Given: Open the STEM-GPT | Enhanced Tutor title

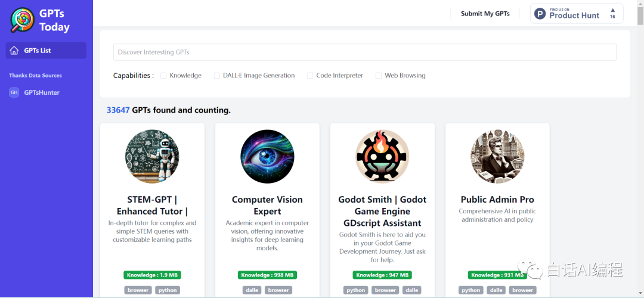Looking at the screenshot, I should 152,206.
